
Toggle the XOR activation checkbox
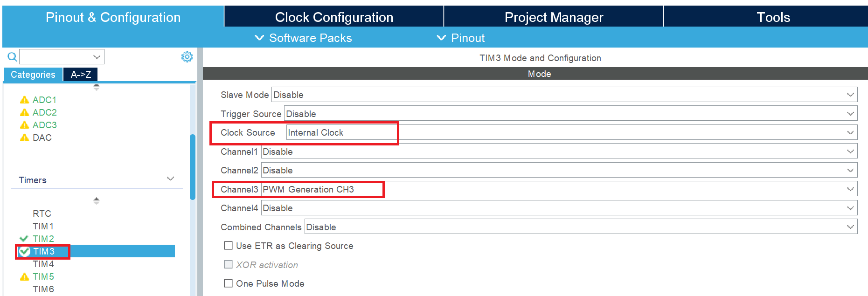(x=228, y=264)
